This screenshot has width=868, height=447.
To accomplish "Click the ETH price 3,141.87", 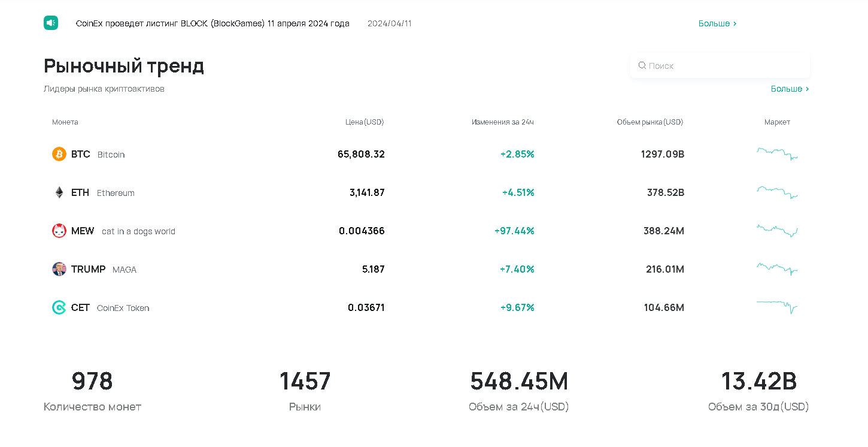I will point(367,192).
